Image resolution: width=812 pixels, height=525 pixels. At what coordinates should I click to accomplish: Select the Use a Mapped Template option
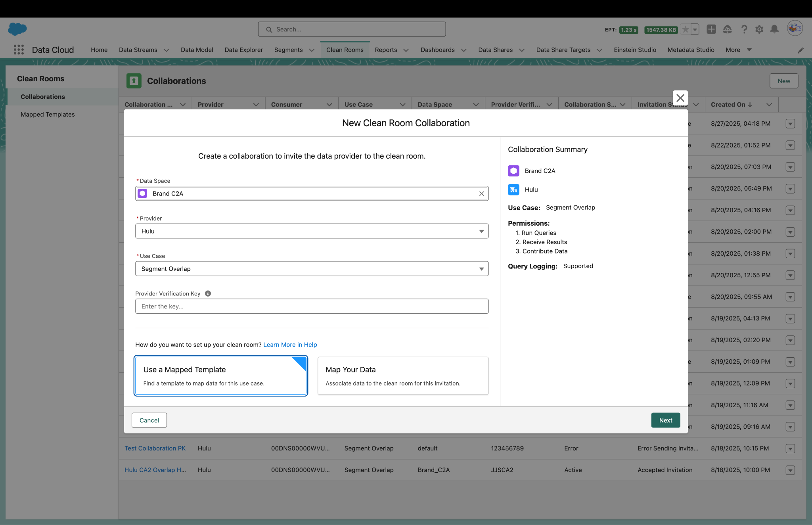(221, 376)
